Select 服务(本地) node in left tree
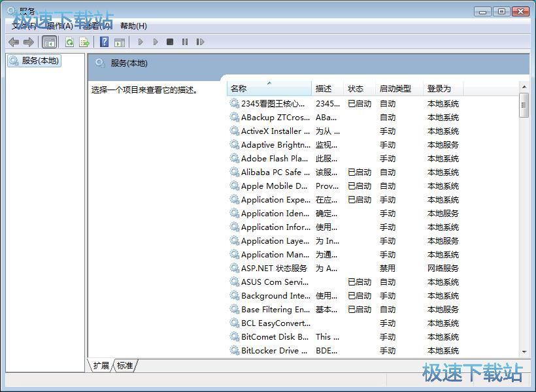This screenshot has height=392, width=536. pyautogui.click(x=35, y=61)
